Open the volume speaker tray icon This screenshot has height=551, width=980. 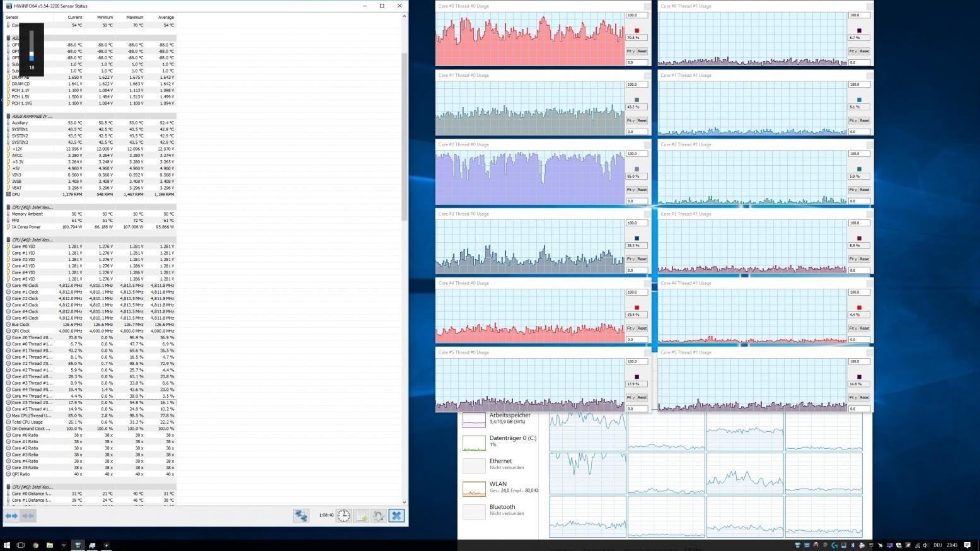point(926,545)
